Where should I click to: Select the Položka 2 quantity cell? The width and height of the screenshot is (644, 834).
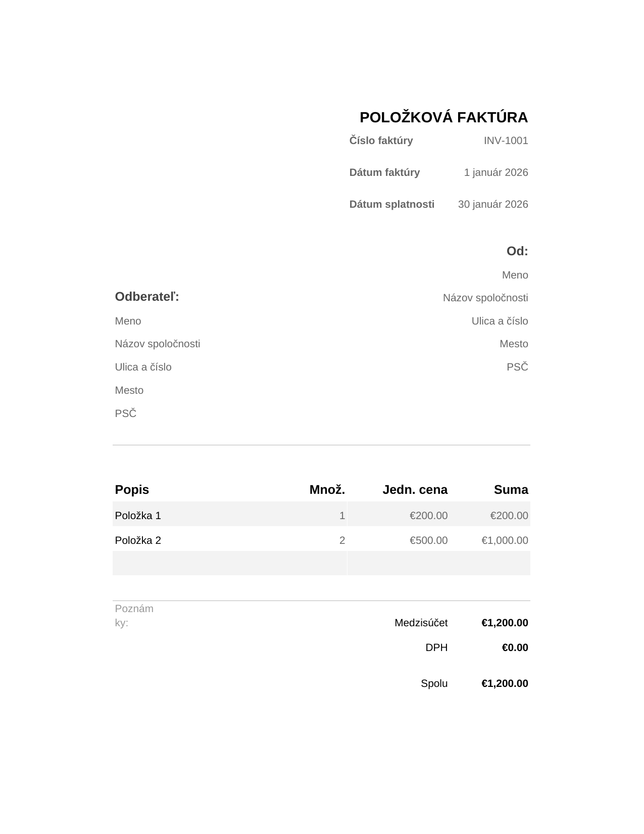(x=342, y=540)
